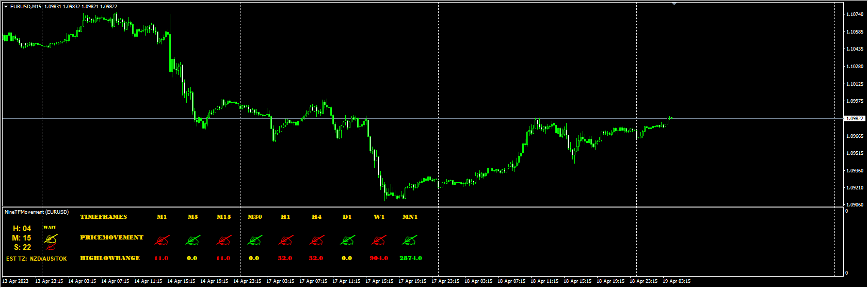Click the 17 Apr 23:15 time axis label
868x288 pixels.
click(445, 281)
